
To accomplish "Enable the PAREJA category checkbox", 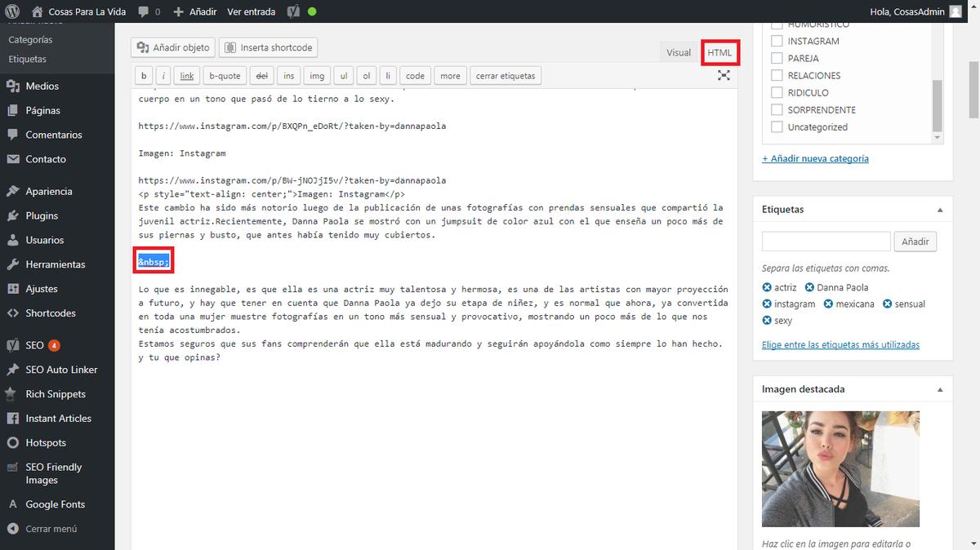I will coord(777,58).
